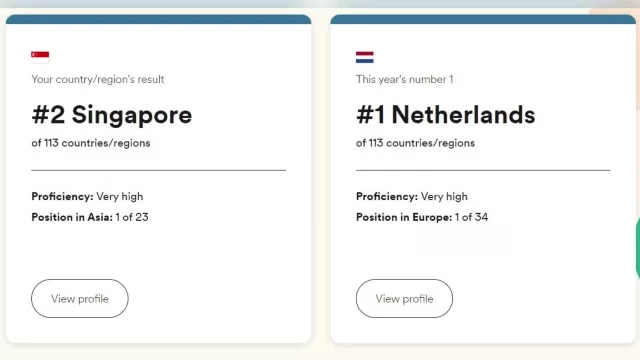Open the Netherlands View profile button
This screenshot has width=640, height=360.
[x=404, y=298]
